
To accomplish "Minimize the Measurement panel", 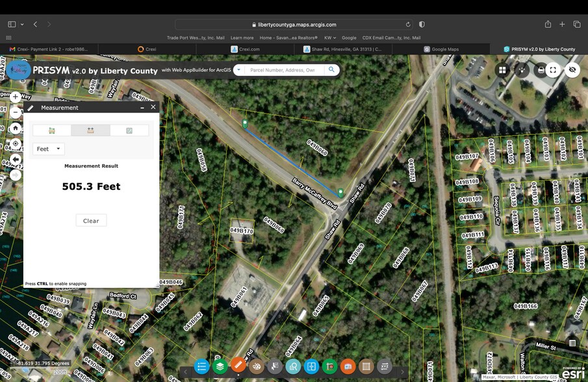I will [142, 108].
